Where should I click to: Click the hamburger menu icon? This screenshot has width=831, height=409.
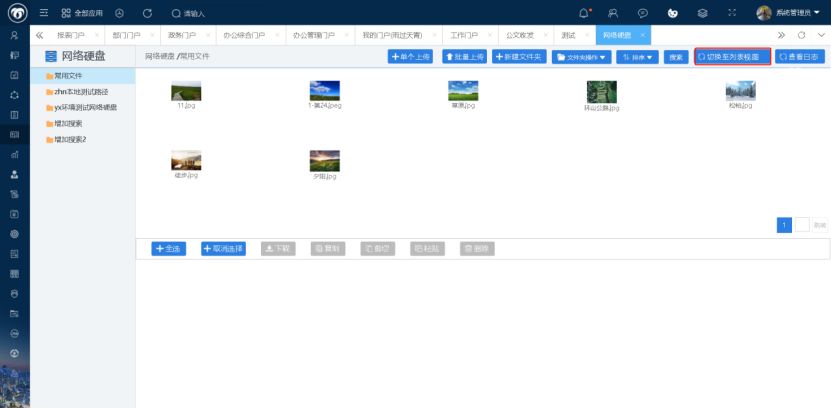pyautogui.click(x=44, y=13)
